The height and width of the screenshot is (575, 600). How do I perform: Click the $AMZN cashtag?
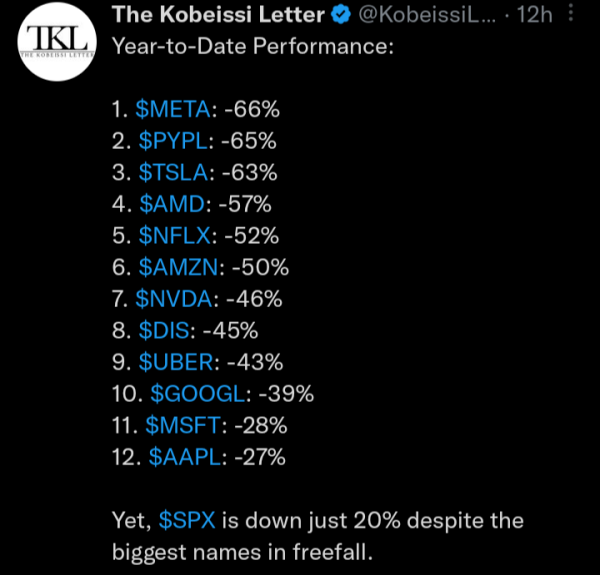coord(178,267)
